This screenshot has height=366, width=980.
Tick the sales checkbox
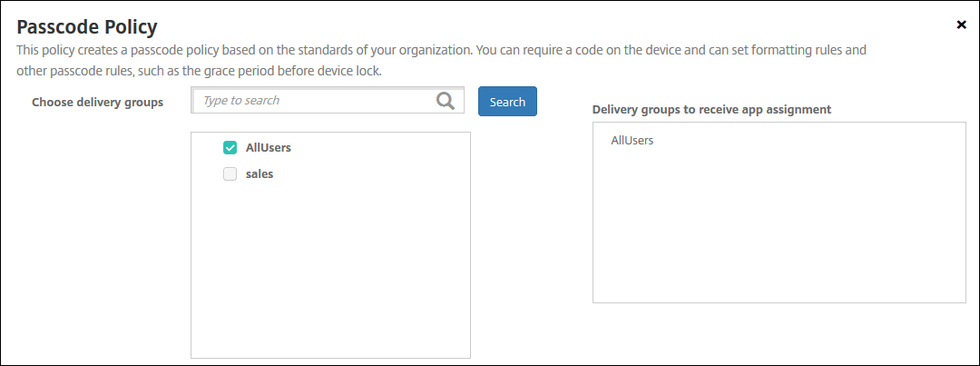(x=230, y=174)
